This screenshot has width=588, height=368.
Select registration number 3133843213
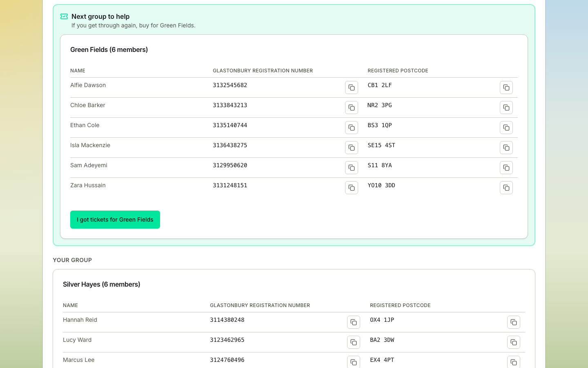[230, 105]
